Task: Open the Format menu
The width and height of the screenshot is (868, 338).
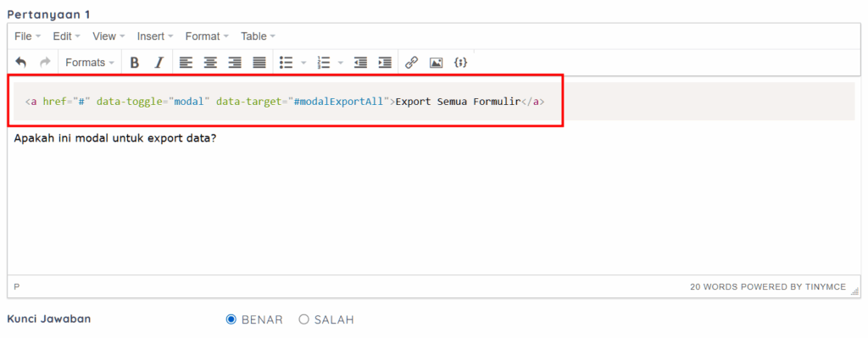Action: 207,36
